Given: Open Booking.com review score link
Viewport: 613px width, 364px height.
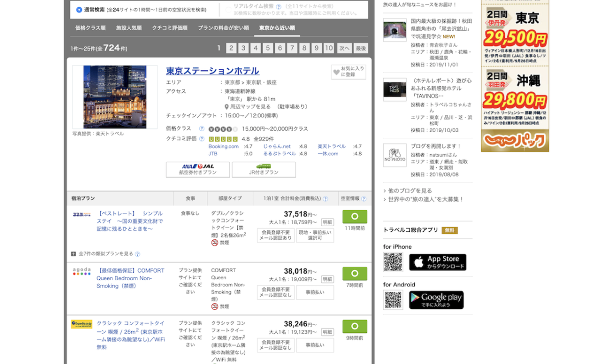Looking at the screenshot, I should pos(223,147).
